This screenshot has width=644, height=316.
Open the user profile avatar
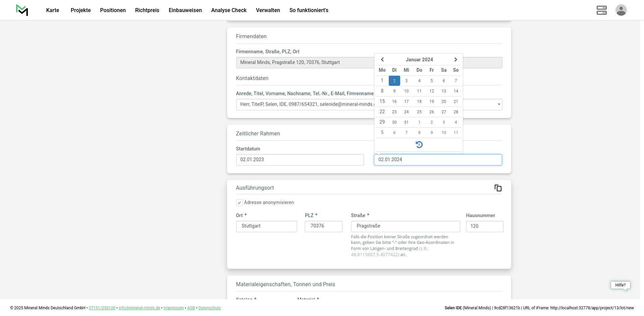pyautogui.click(x=621, y=10)
